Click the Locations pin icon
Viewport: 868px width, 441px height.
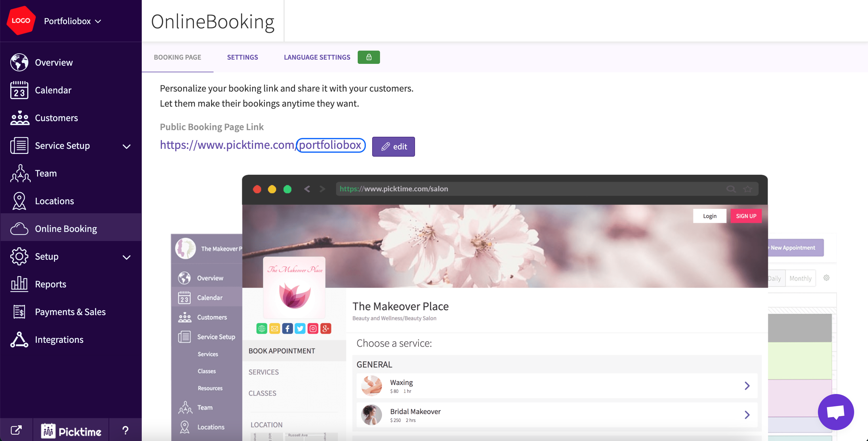coord(19,201)
